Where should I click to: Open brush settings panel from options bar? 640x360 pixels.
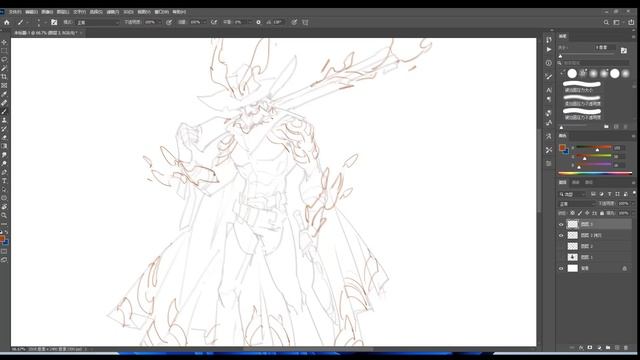tap(54, 22)
